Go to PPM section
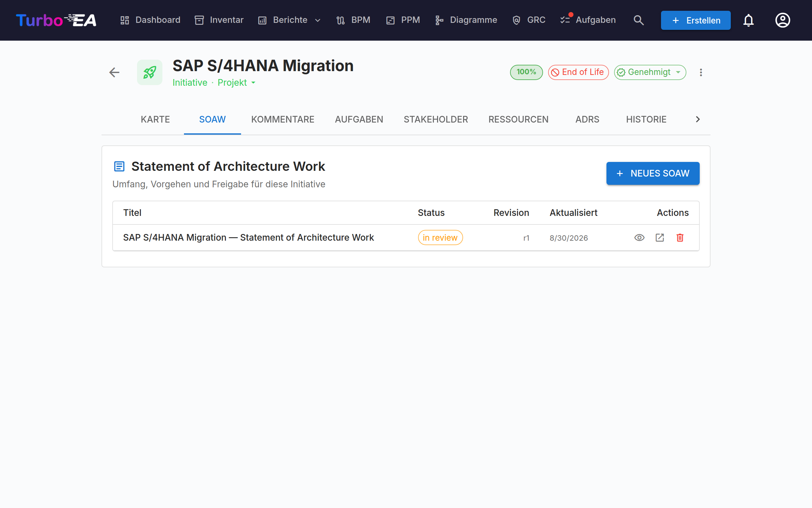The image size is (812, 508). (x=403, y=20)
